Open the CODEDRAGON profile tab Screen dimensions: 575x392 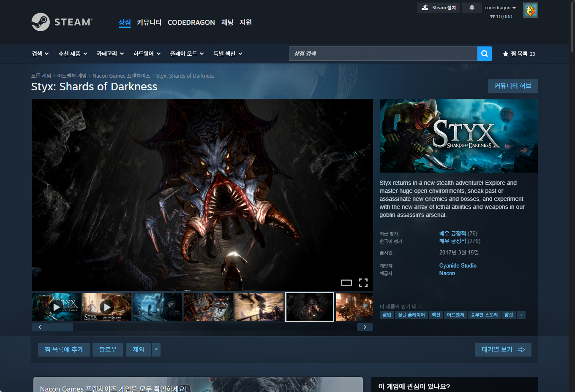(191, 22)
